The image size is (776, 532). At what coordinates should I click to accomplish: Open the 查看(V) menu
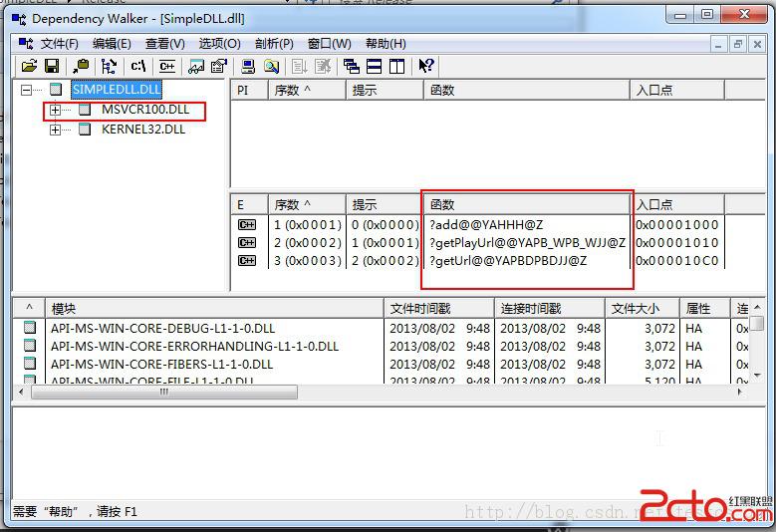164,44
